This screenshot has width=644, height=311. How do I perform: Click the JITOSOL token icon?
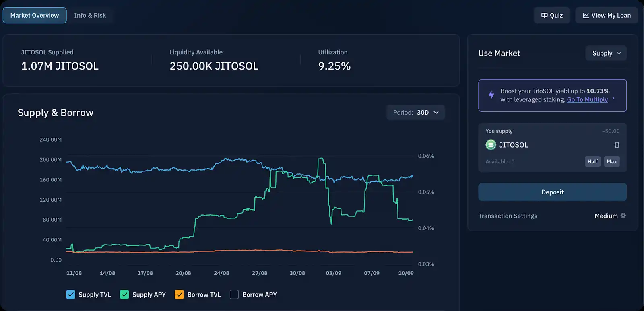click(x=491, y=145)
